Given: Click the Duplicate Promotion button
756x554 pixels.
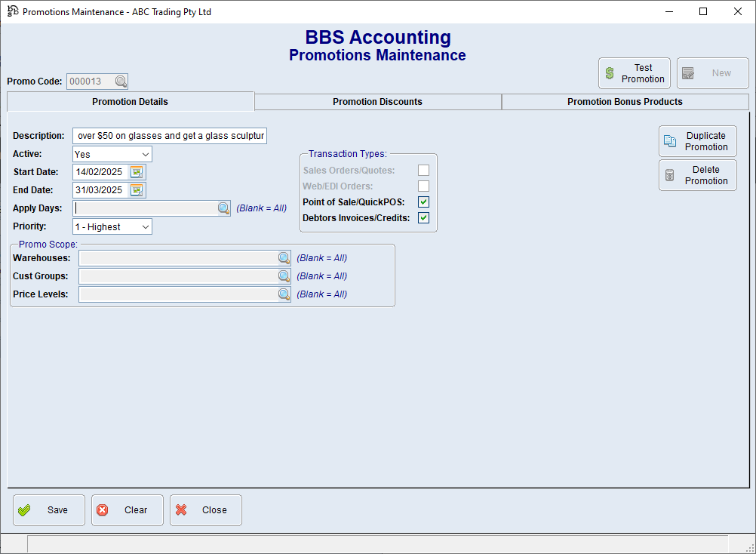Looking at the screenshot, I should click(697, 141).
